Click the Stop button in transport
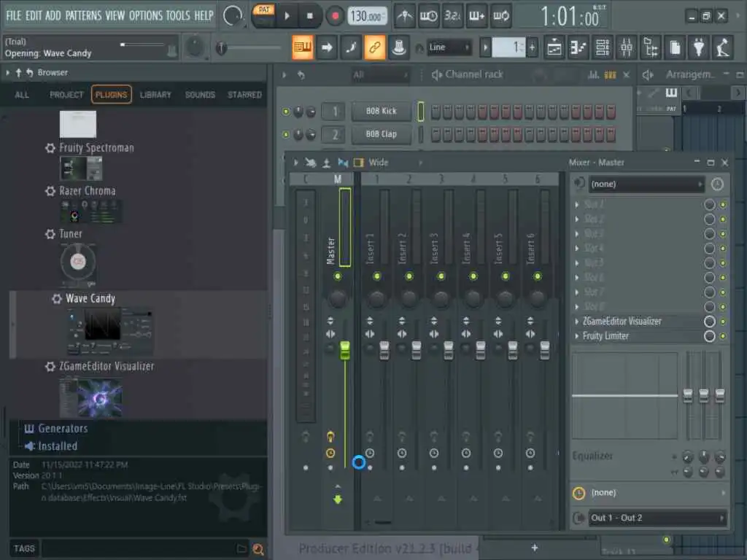 pos(310,16)
